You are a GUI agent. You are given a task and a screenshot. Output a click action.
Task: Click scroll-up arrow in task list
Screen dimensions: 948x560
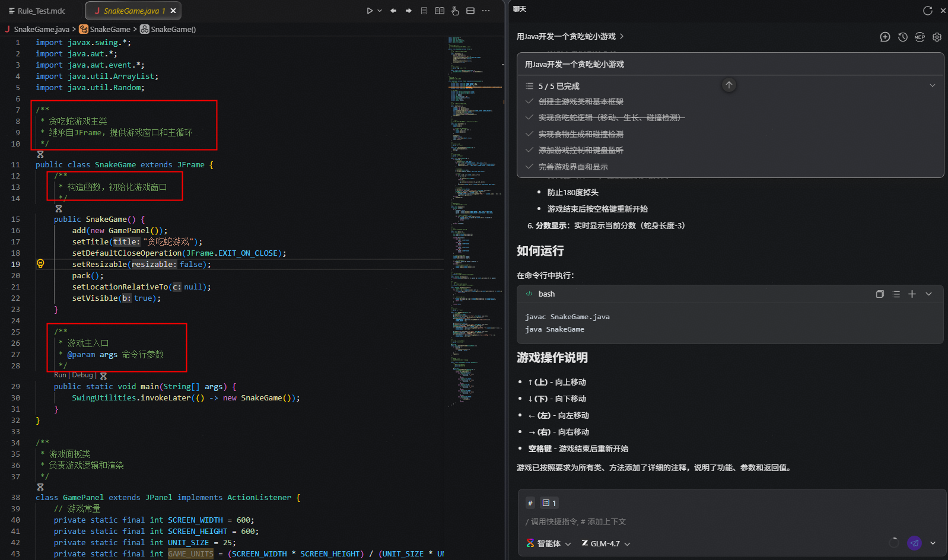click(x=729, y=85)
